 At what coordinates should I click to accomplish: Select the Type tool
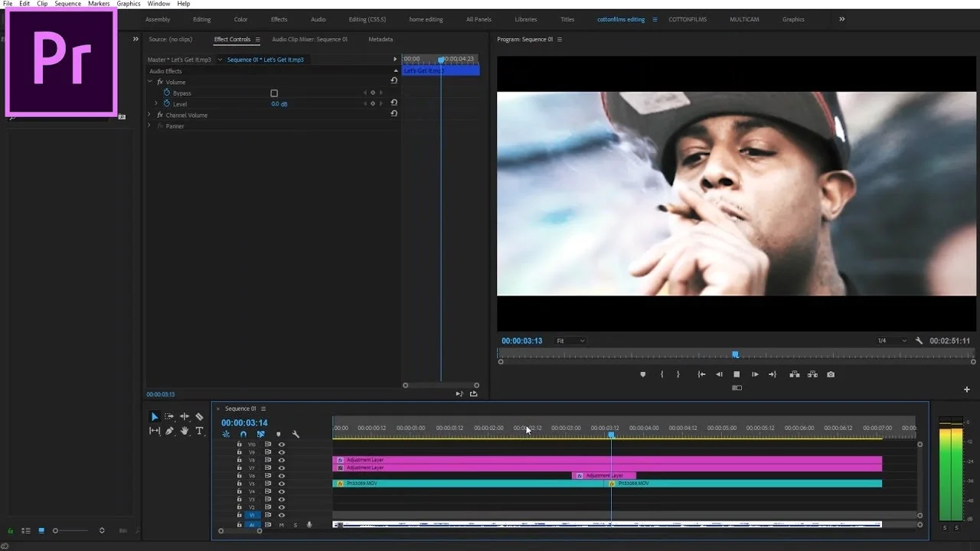pyautogui.click(x=199, y=431)
